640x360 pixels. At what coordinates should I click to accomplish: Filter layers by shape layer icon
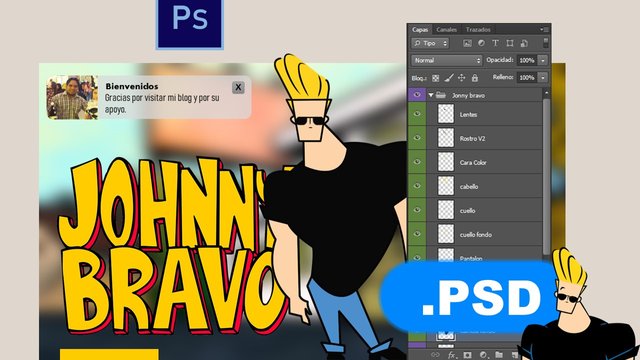tap(510, 43)
